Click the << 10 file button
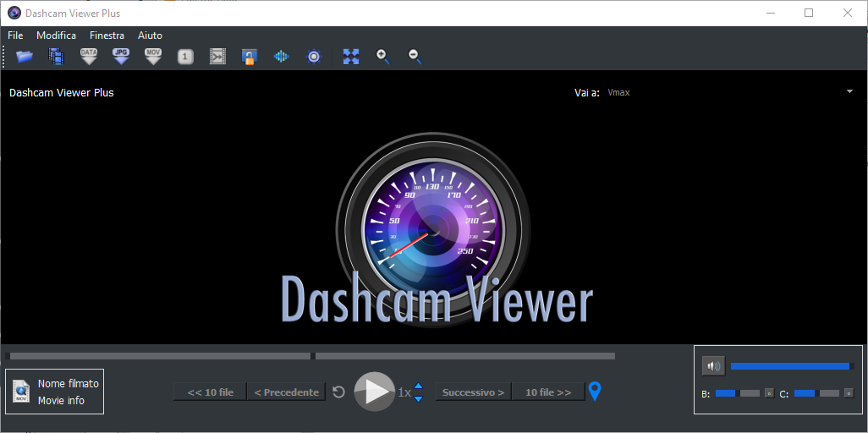Screen dimensions: 868x433 (x=211, y=392)
